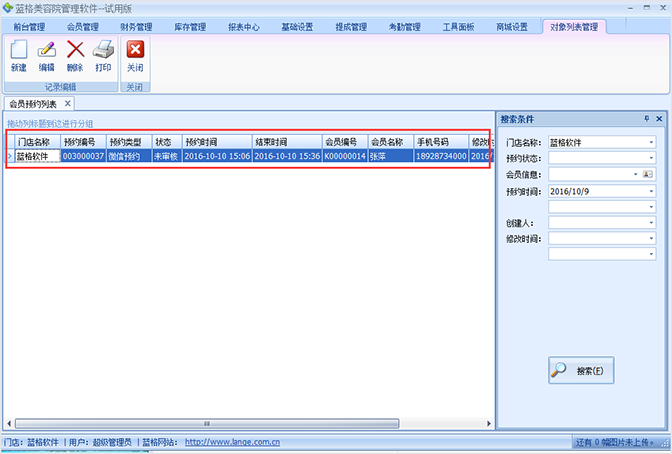Click the member card icon beside 会员信息
Viewport: 672px width, 454px height.
[x=648, y=174]
